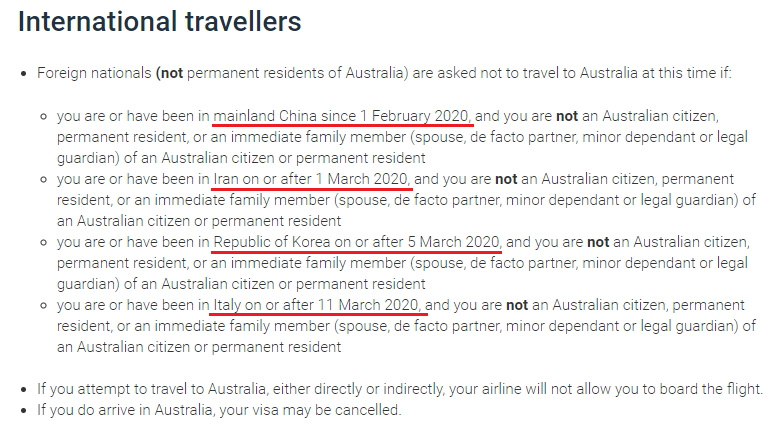Click the underlined Italy on or after 11 March 2020 text
Viewport: 775px width, 434px height.
[x=316, y=305]
